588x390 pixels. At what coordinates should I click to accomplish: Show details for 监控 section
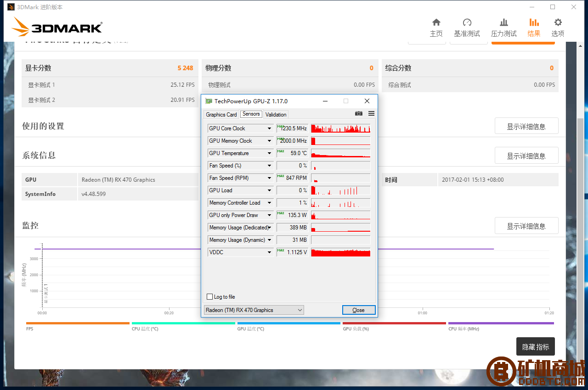(x=526, y=226)
